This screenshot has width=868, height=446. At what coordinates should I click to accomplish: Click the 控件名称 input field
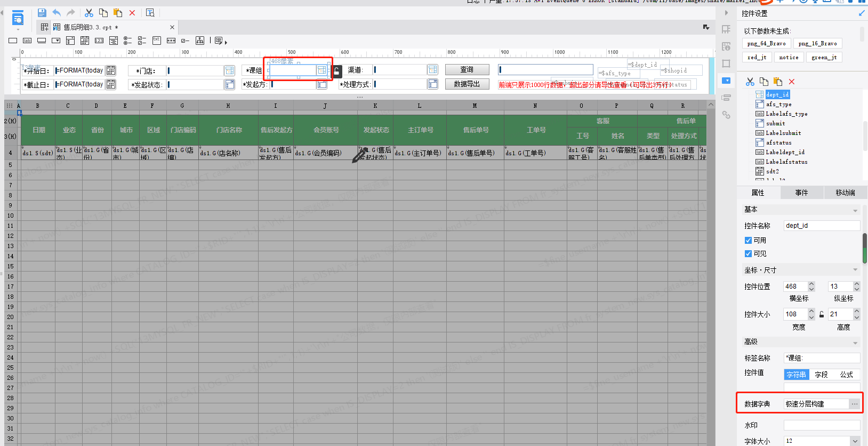pos(822,226)
